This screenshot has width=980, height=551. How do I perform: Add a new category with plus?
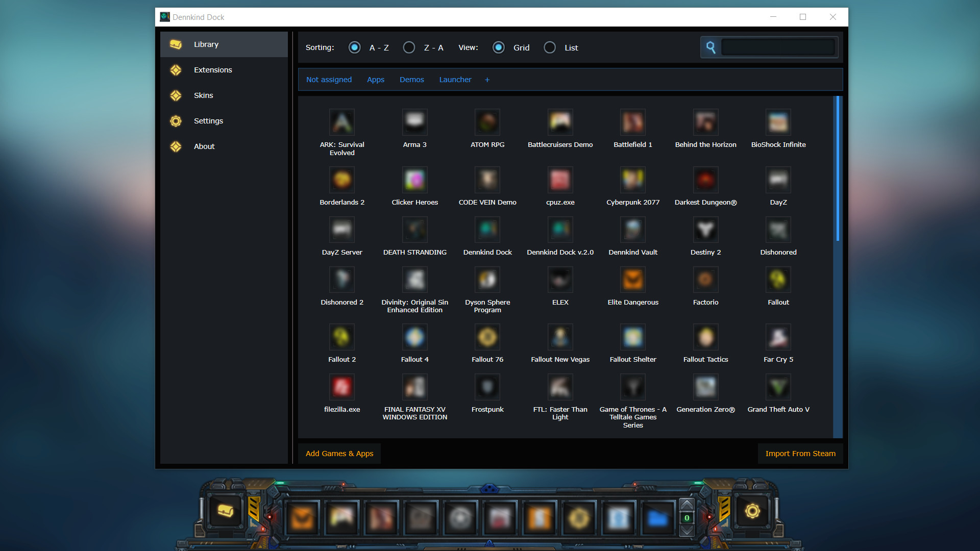click(487, 80)
